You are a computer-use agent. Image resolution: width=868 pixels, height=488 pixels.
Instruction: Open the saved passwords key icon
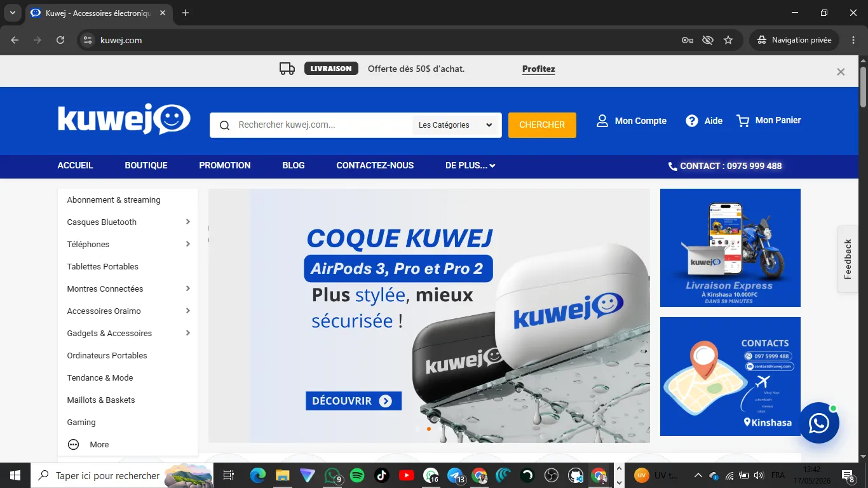(x=688, y=40)
